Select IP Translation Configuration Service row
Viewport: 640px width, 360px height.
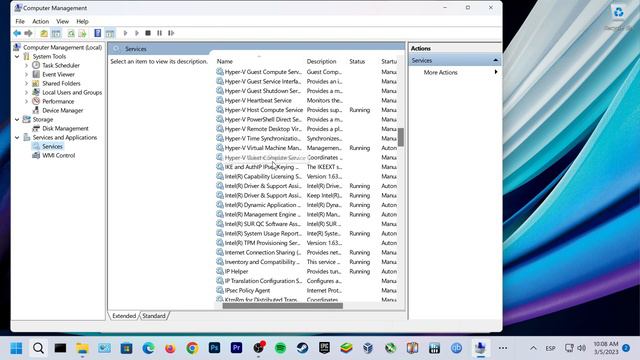(306, 281)
